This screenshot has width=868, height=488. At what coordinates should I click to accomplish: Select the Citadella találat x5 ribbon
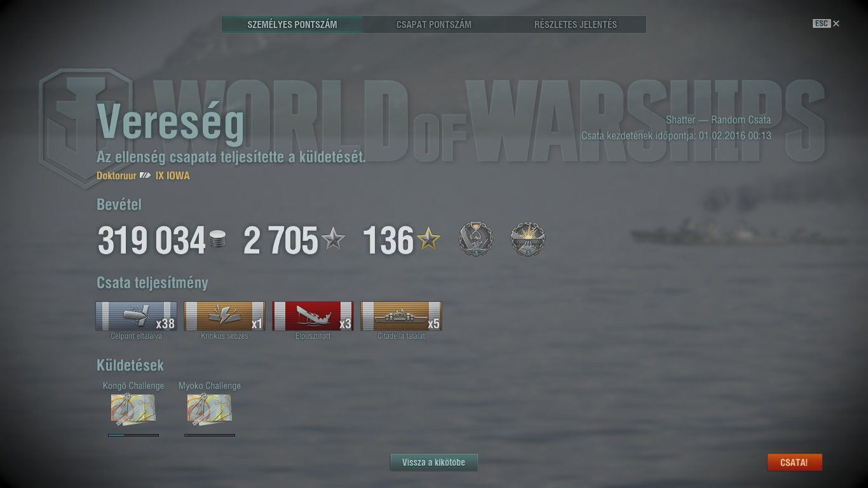[402, 316]
